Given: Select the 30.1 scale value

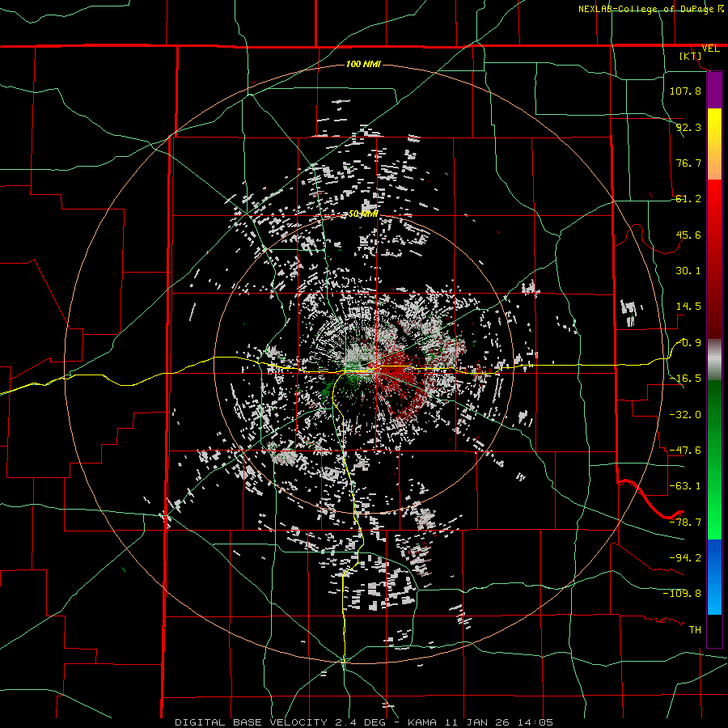Looking at the screenshot, I should (x=688, y=271).
